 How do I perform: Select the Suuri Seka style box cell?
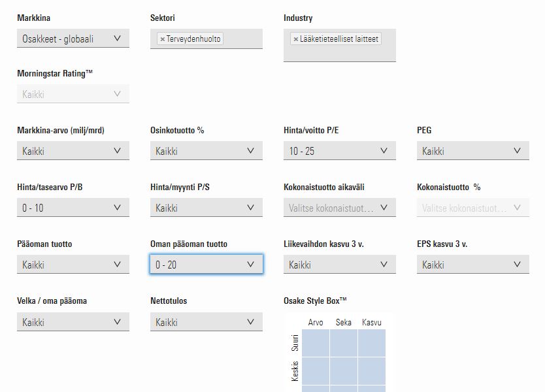pyautogui.click(x=344, y=342)
